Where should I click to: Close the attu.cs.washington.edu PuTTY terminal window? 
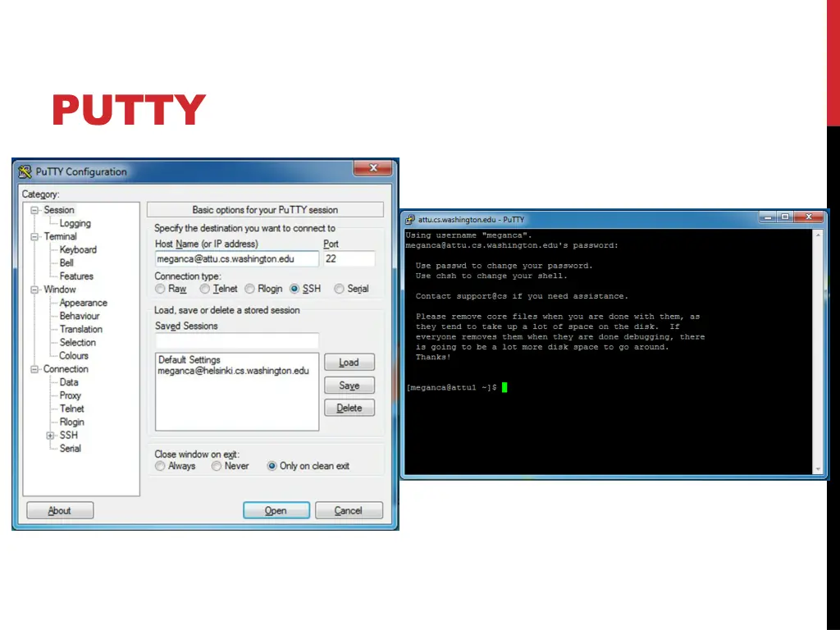[x=809, y=217]
